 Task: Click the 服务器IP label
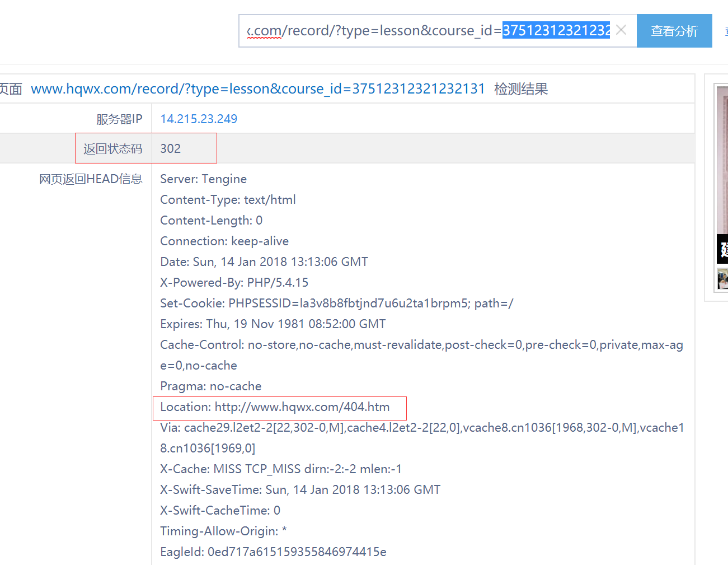[x=119, y=119]
